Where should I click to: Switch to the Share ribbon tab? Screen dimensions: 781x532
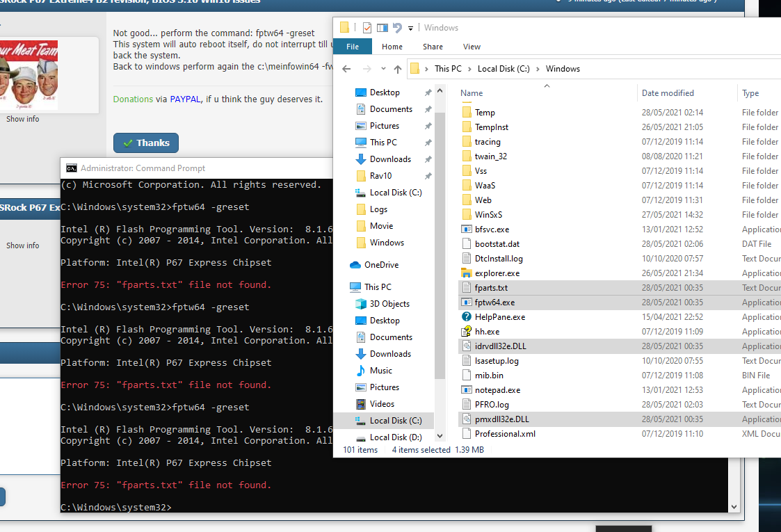[433, 47]
